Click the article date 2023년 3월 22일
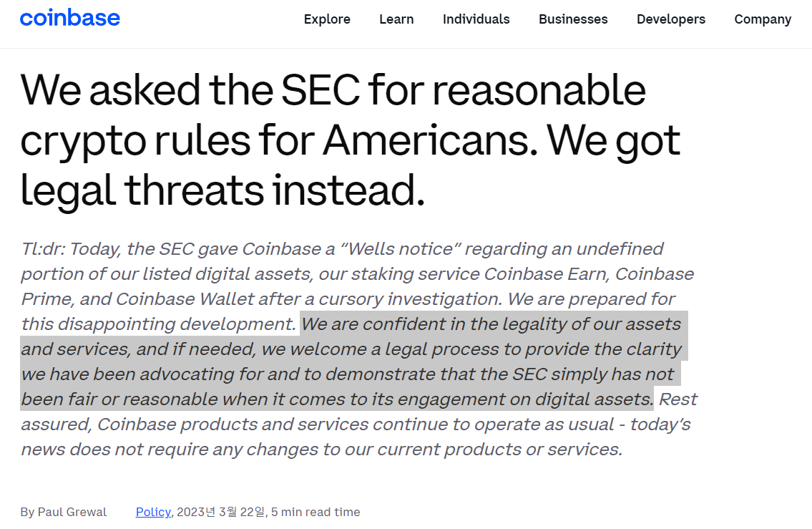 [x=221, y=512]
